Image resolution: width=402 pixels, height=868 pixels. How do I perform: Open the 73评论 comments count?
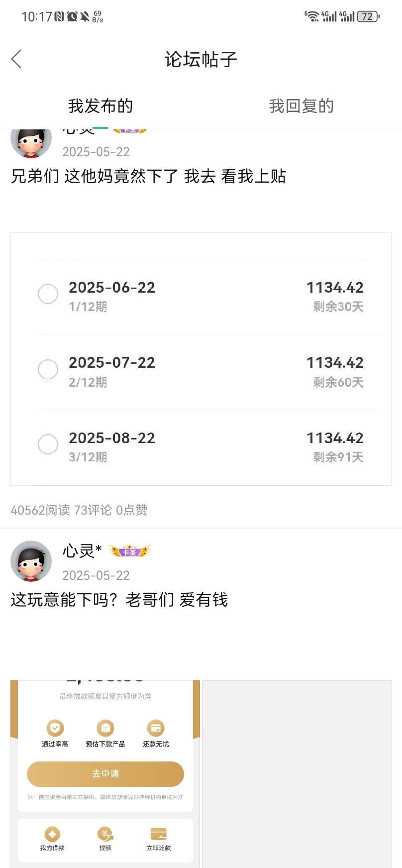[93, 510]
